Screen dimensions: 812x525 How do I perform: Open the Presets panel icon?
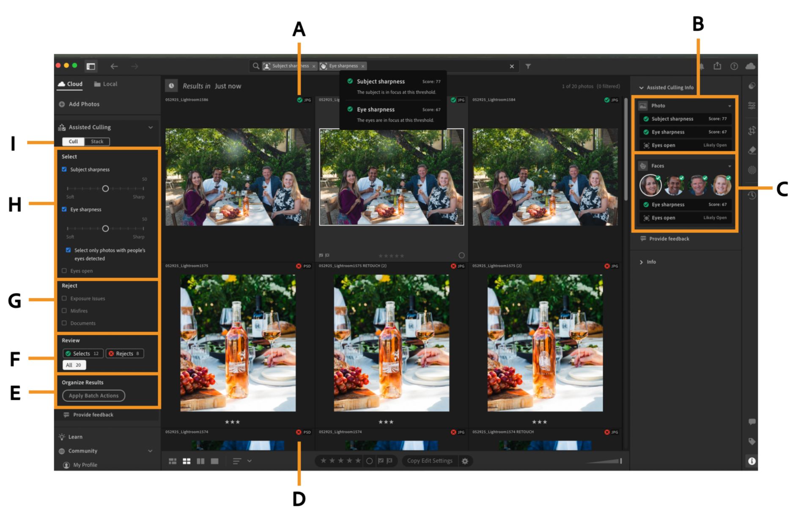click(752, 86)
